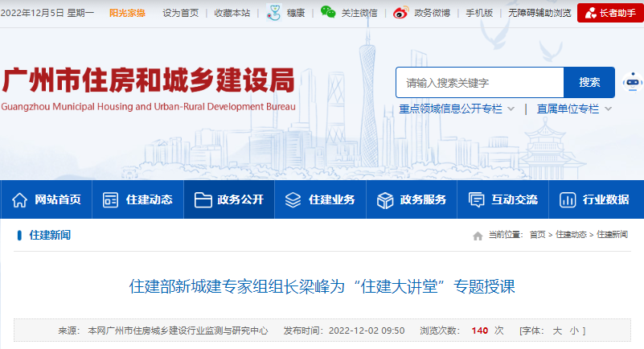Click the 无障碍辅助浏览 accessibility link
Screen dimensions: 644x349
[539, 13]
